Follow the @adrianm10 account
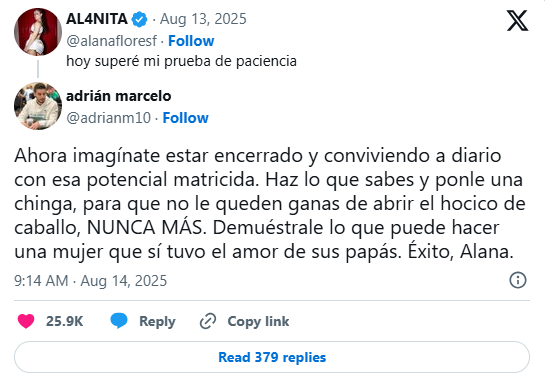The image size is (545, 378). point(186,118)
